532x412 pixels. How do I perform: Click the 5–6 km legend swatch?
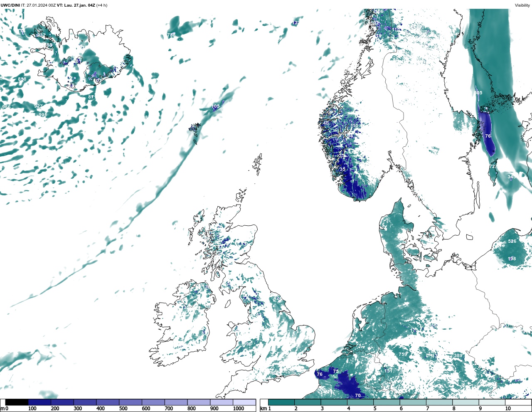click(x=386, y=402)
